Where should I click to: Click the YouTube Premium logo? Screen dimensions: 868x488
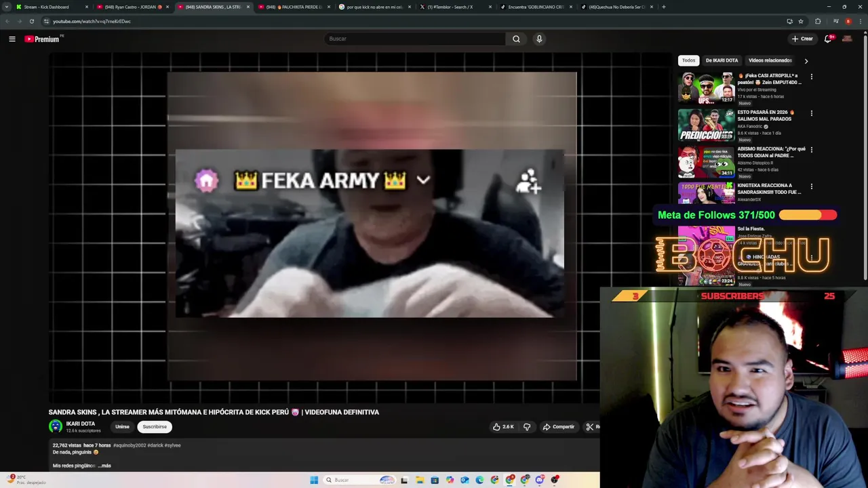click(43, 39)
